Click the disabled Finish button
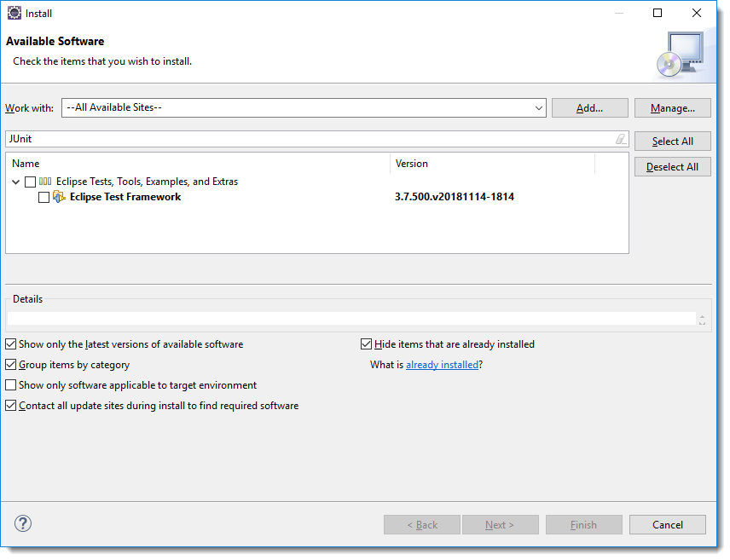 pyautogui.click(x=584, y=524)
